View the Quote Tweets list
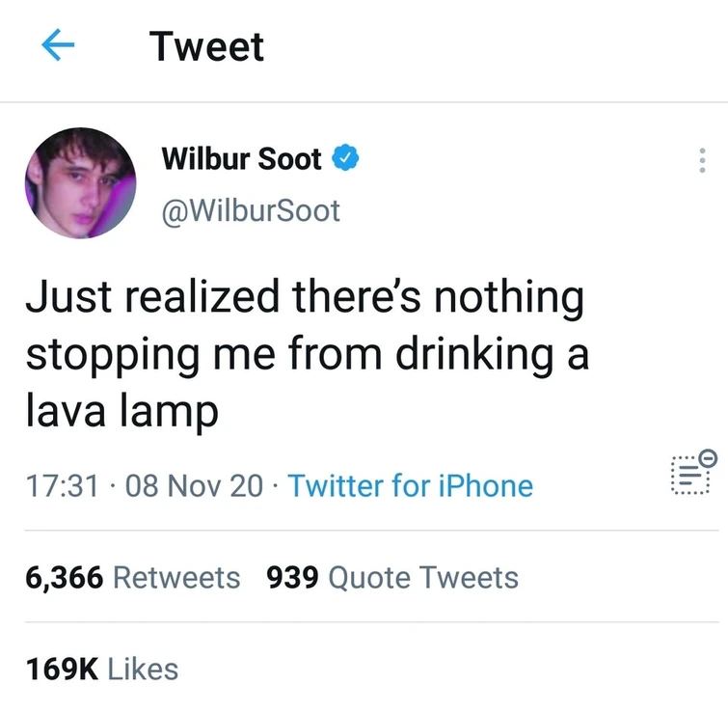Viewport: 728px width, 712px height. pos(423,577)
